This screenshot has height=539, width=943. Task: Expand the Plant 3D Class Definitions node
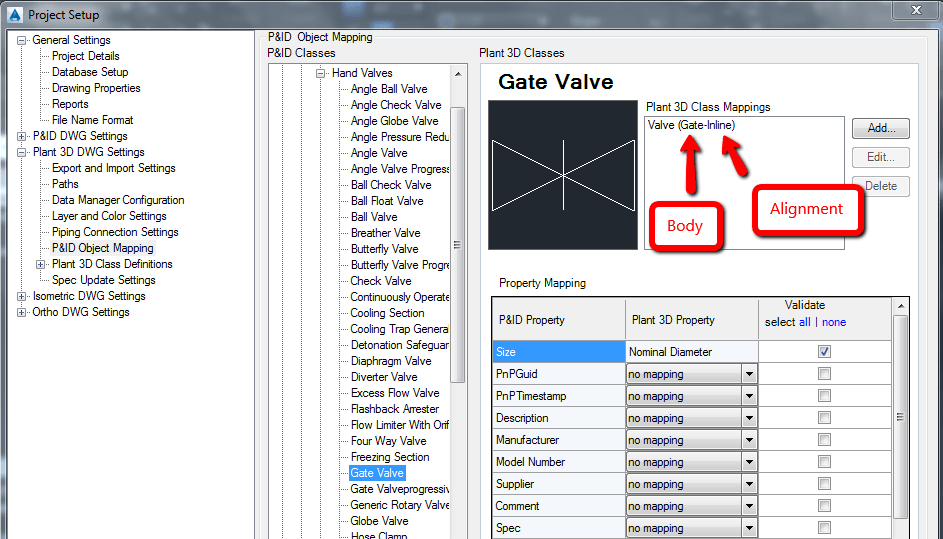click(41, 264)
